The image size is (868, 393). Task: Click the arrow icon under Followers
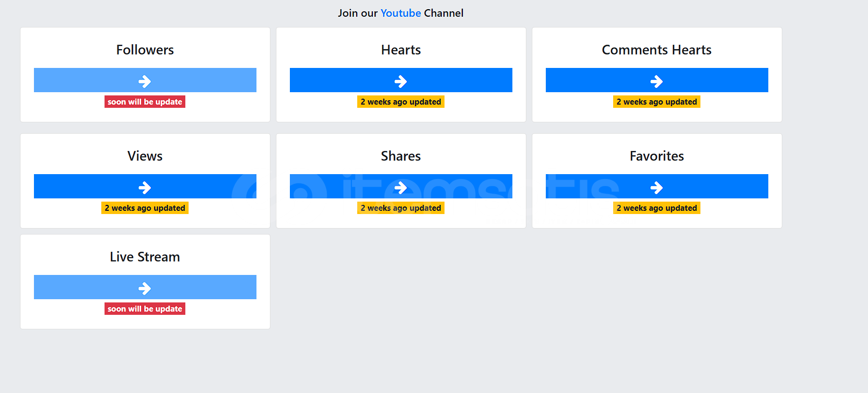144,81
